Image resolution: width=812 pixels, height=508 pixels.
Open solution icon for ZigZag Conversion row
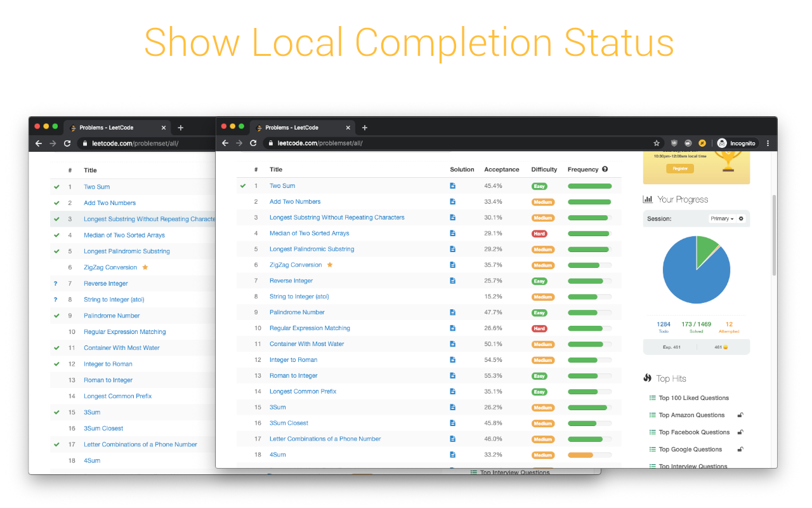(452, 265)
